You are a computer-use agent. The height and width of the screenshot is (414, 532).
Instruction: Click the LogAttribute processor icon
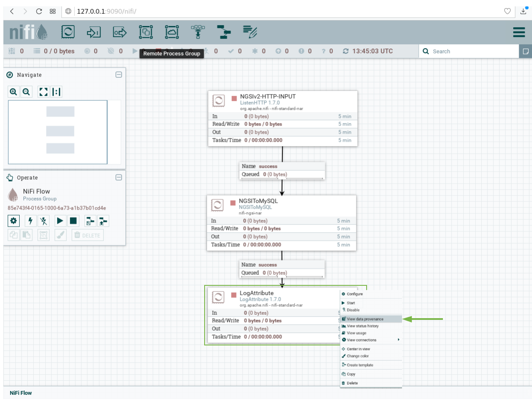[218, 297]
